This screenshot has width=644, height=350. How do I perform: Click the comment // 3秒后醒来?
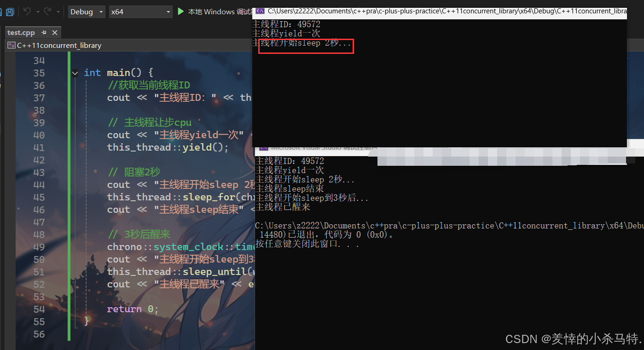[x=139, y=234]
